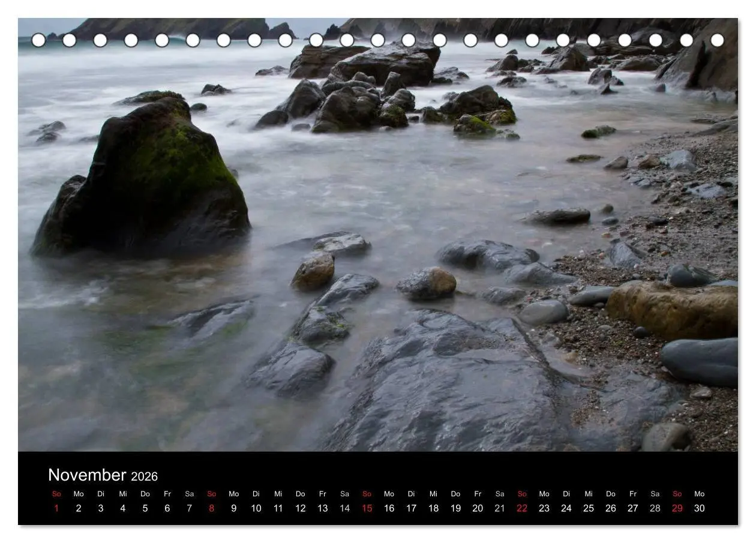Select date 30 at row end
This screenshot has height=543, width=756.
click(x=699, y=508)
